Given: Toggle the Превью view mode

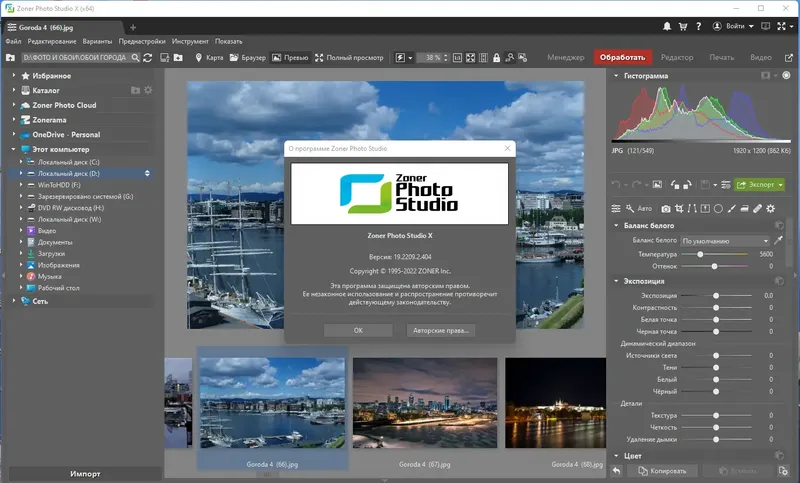Looking at the screenshot, I should (x=290, y=58).
